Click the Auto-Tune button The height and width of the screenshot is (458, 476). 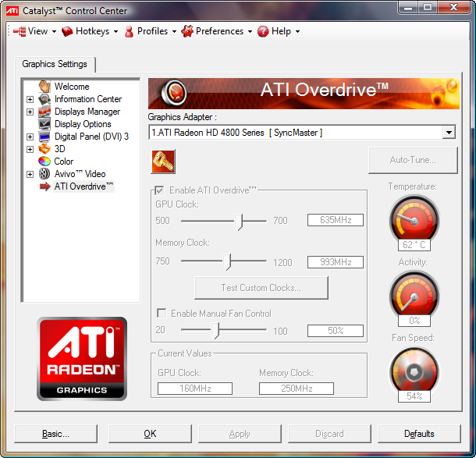tap(413, 160)
